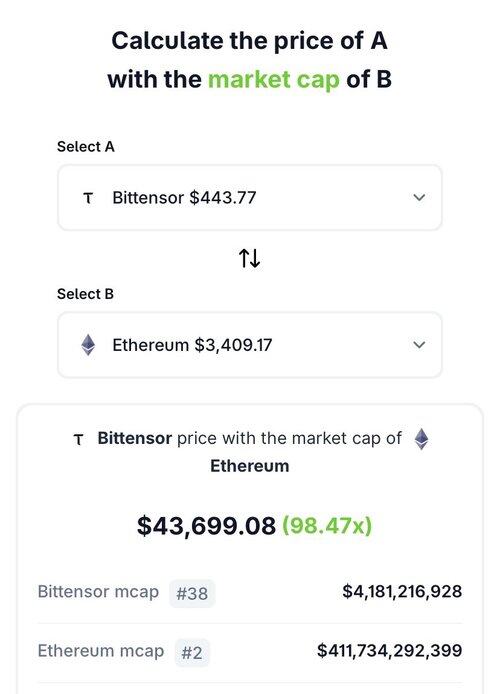Open the Bittensor $443.77 dropdown
Viewport: 500px width, 694px height.
(x=250, y=197)
